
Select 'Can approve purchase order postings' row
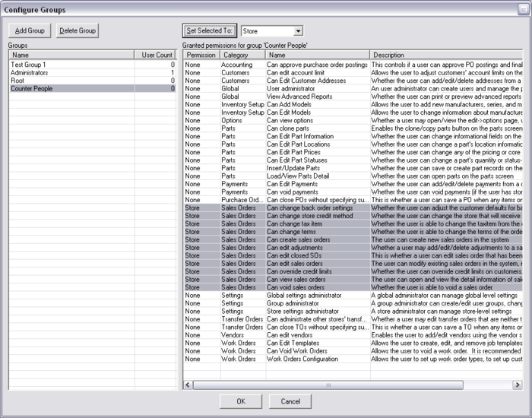pyautogui.click(x=317, y=65)
